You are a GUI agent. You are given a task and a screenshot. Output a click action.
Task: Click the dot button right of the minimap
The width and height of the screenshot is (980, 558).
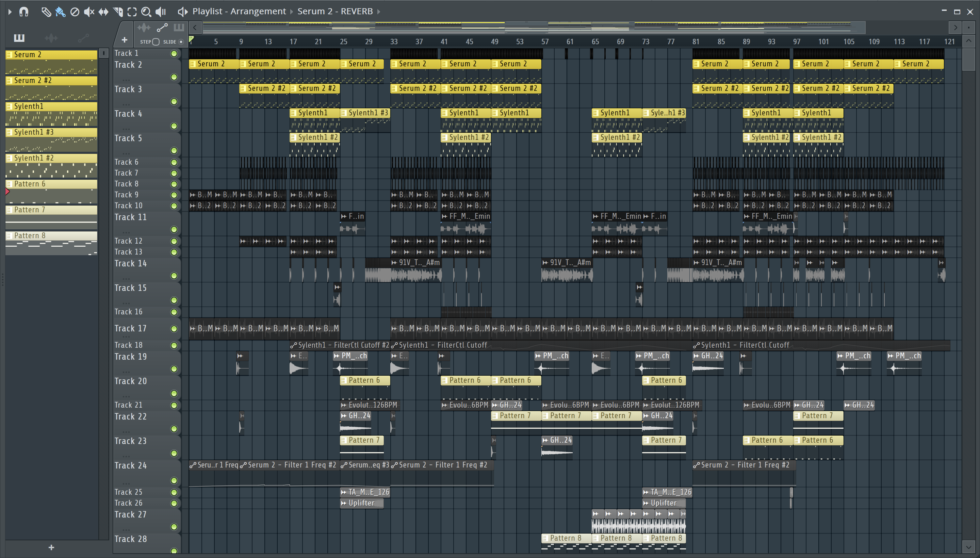click(968, 28)
